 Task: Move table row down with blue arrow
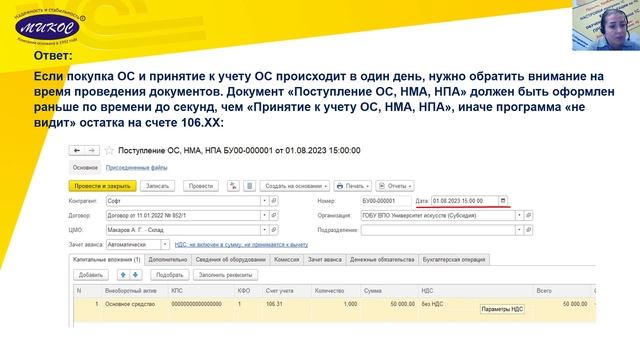click(x=136, y=275)
